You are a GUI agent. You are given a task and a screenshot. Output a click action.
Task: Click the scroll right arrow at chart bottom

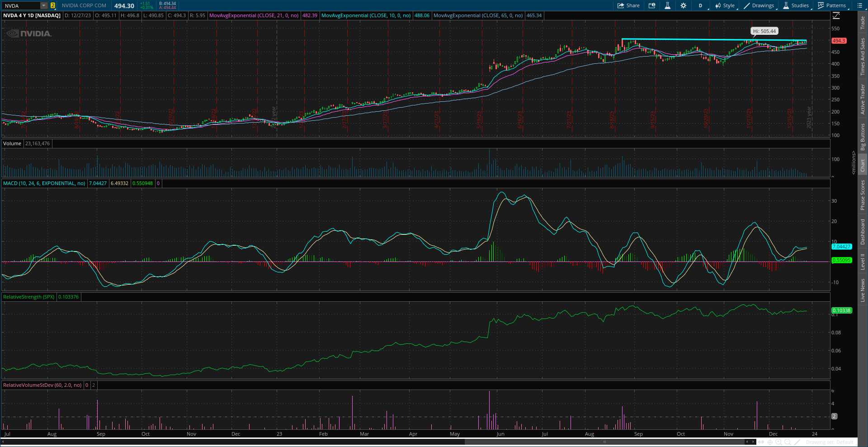click(x=753, y=442)
